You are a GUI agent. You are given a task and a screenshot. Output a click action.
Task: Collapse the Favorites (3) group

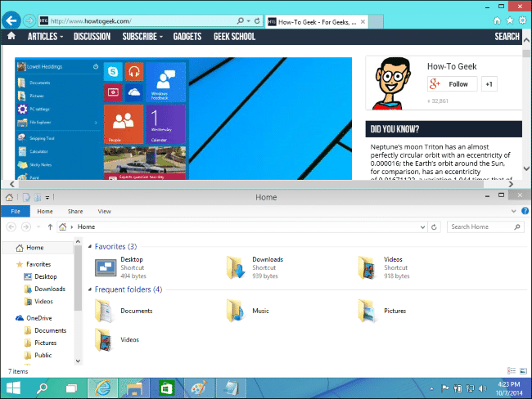tap(90, 246)
